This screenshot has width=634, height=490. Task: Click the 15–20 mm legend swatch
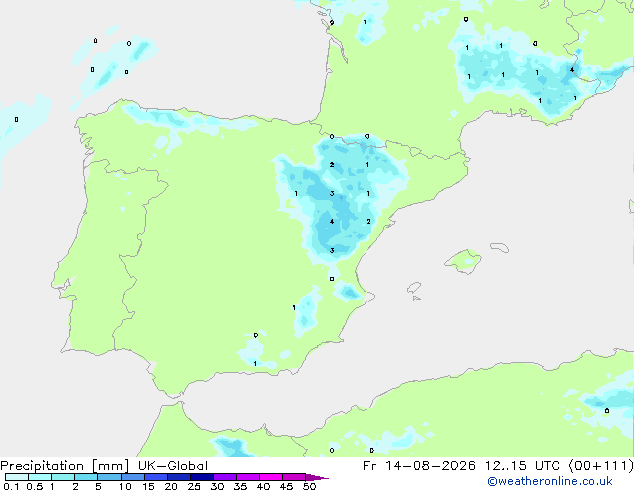point(156,477)
